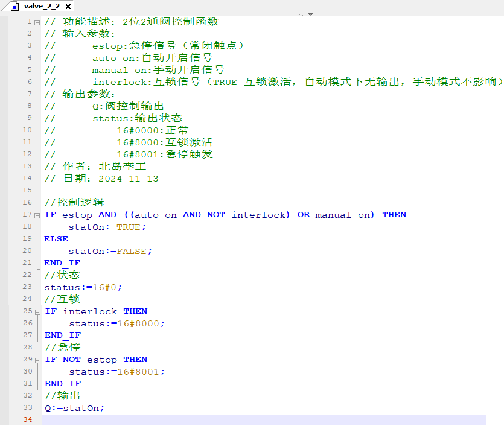
Task: Click the statOn:=FALSE; line
Action: (x=110, y=251)
